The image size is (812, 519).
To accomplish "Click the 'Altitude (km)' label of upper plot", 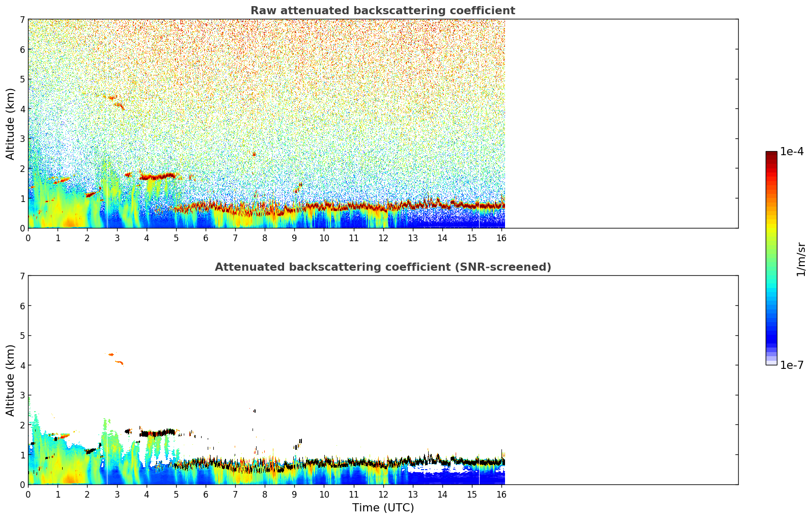I will point(11,124).
